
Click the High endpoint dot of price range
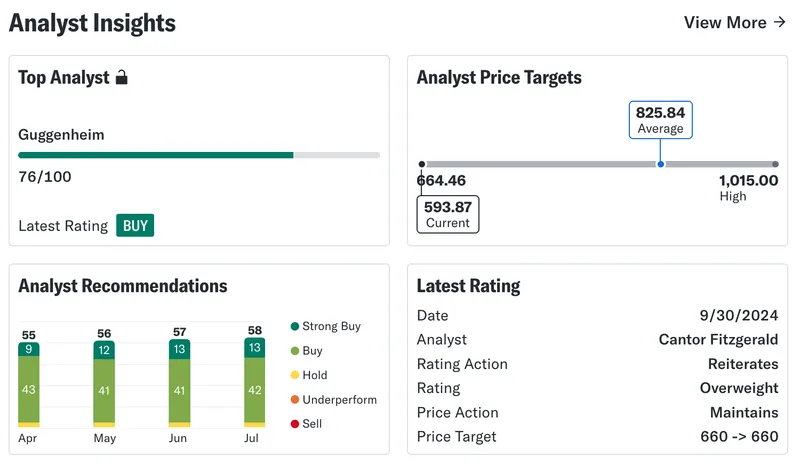pos(776,164)
